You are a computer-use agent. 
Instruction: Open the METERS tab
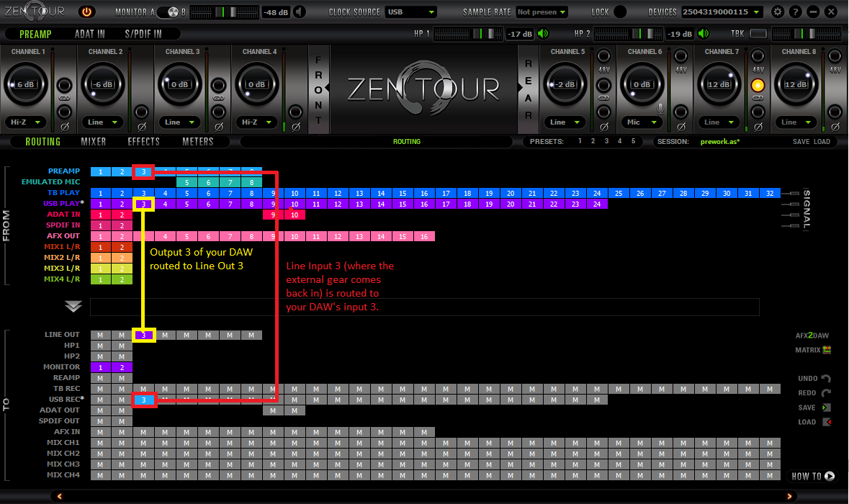coord(197,142)
